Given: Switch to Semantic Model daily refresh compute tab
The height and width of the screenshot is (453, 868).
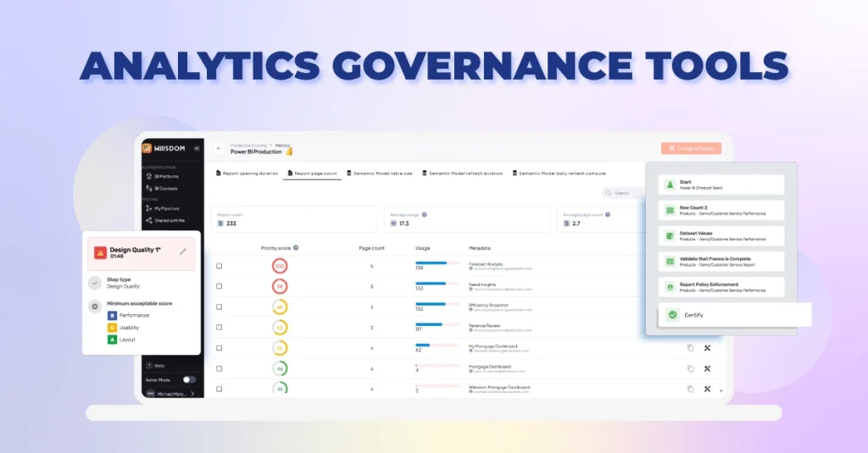Looking at the screenshot, I should pyautogui.click(x=559, y=173).
